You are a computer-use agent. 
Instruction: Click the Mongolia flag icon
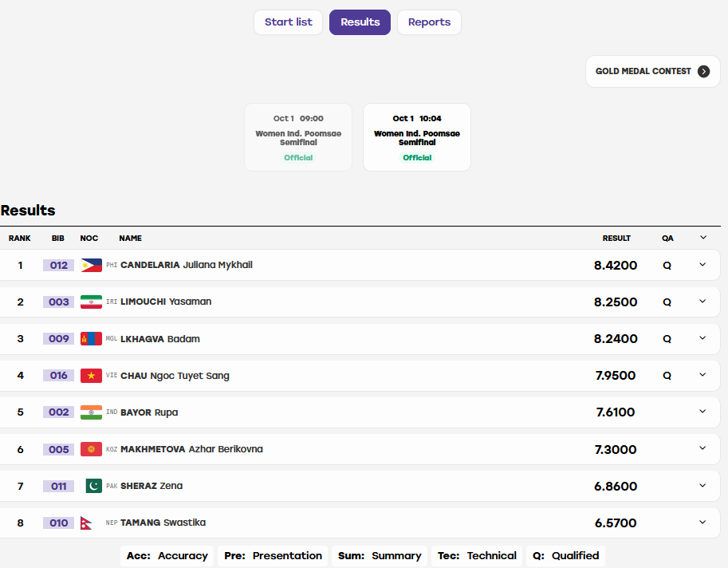(x=91, y=338)
